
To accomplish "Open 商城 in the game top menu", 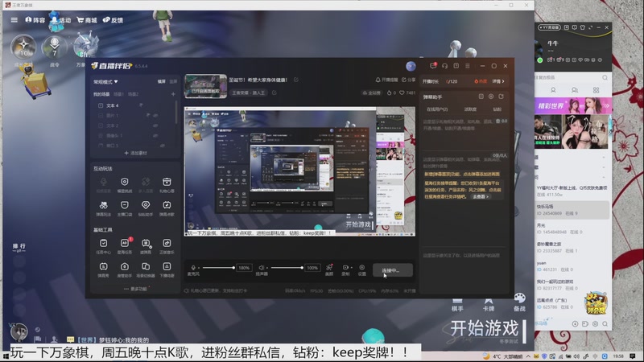I will [x=87, y=20].
